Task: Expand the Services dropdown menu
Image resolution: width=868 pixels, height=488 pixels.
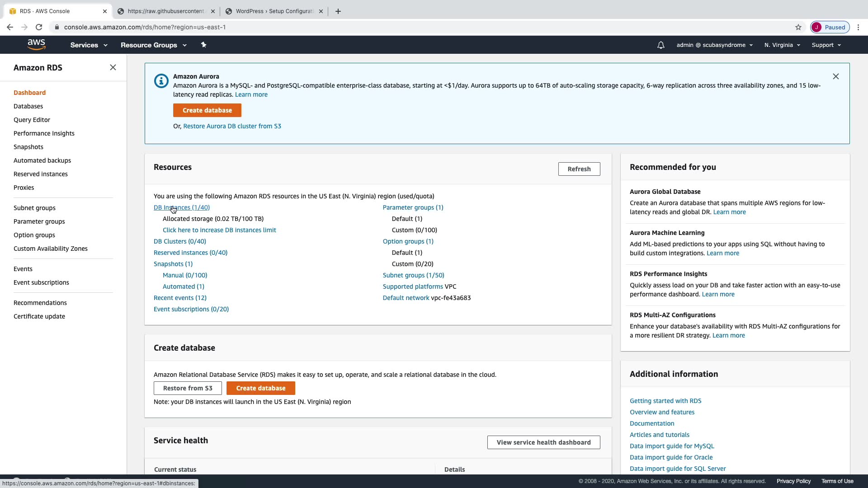Action: tap(89, 45)
